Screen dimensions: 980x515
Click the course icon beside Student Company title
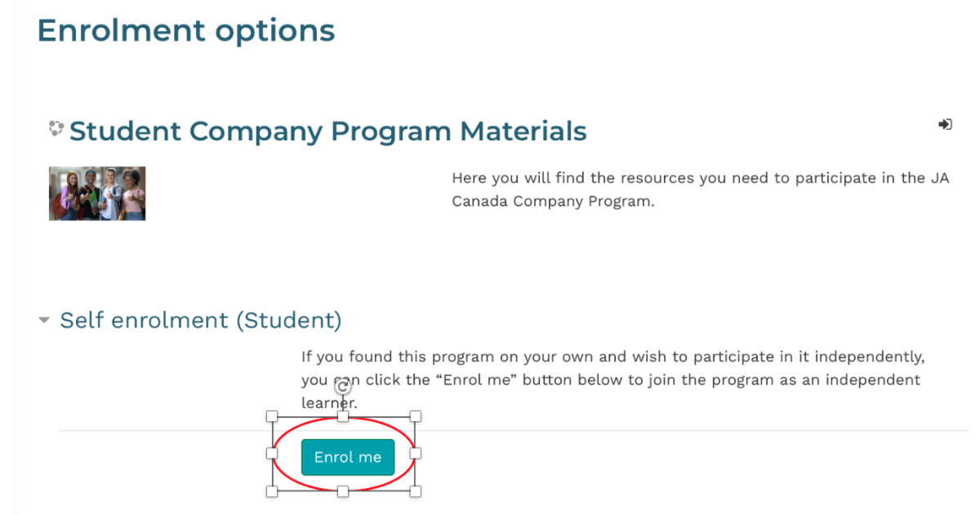point(56,128)
